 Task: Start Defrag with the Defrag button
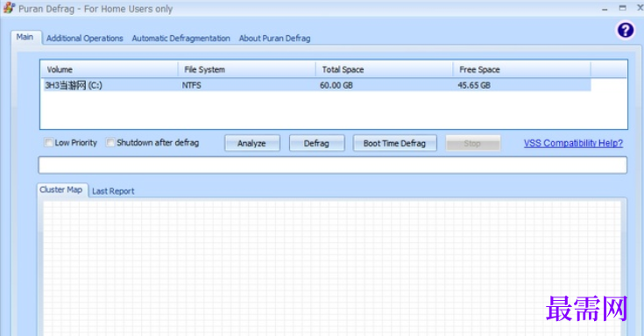pos(316,143)
